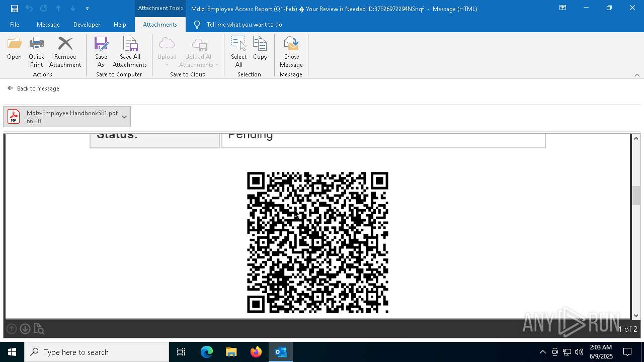This screenshot has height=362, width=644.
Task: Go to next page in the PDF previewer
Action: pos(25,329)
